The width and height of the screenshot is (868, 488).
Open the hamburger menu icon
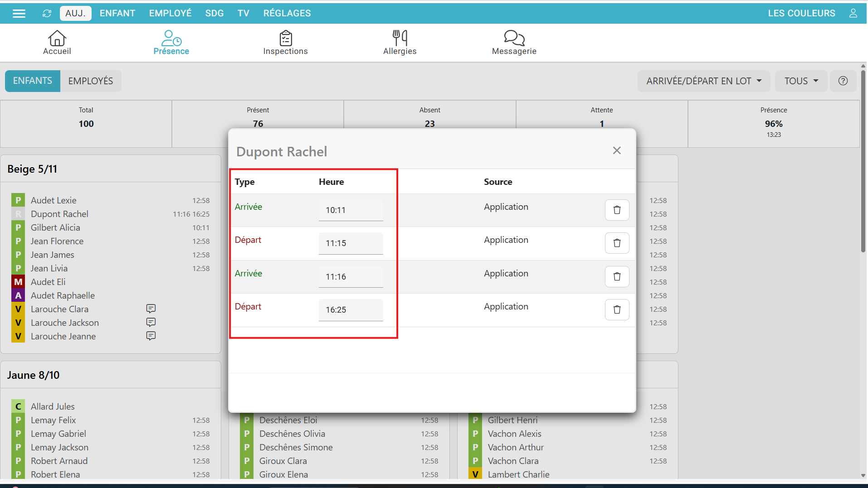click(19, 13)
